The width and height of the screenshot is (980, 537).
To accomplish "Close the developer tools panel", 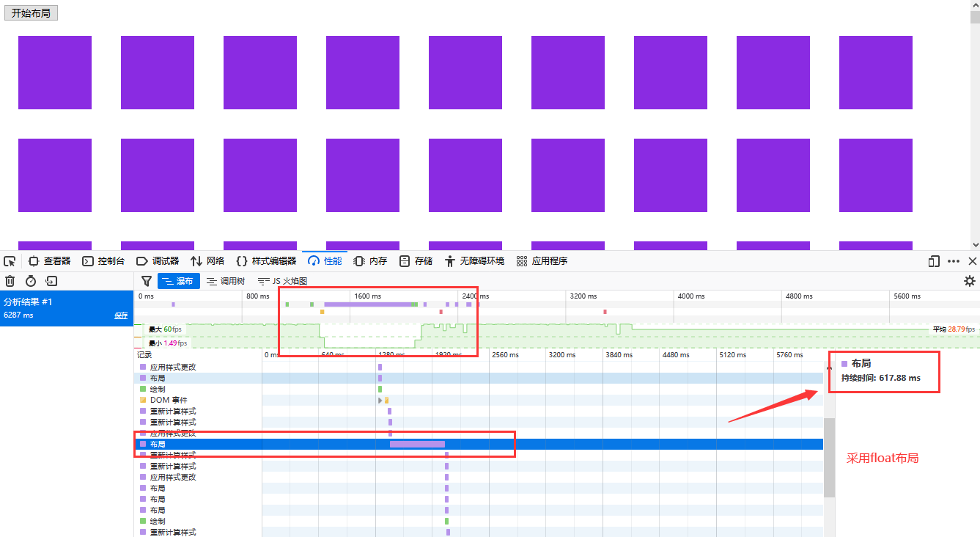I will pyautogui.click(x=973, y=261).
